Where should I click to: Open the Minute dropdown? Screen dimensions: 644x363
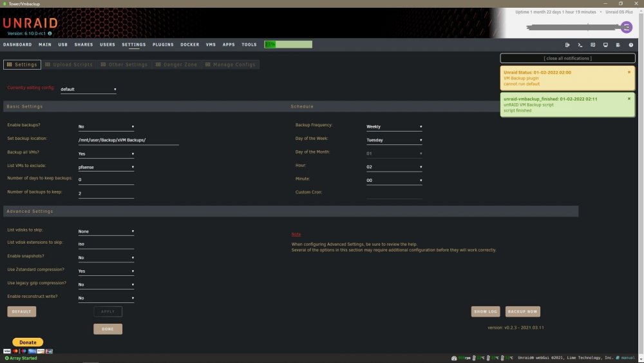pos(394,181)
